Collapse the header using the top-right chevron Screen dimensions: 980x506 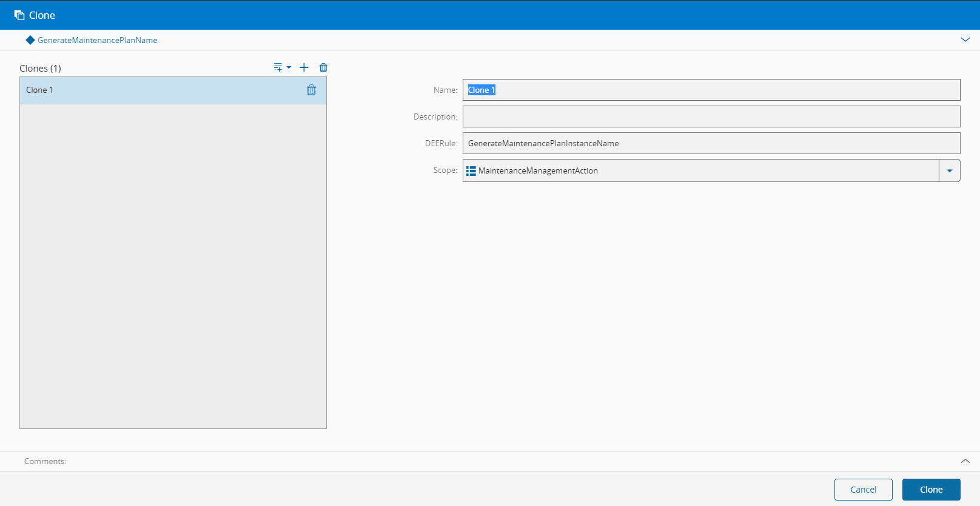[965, 39]
